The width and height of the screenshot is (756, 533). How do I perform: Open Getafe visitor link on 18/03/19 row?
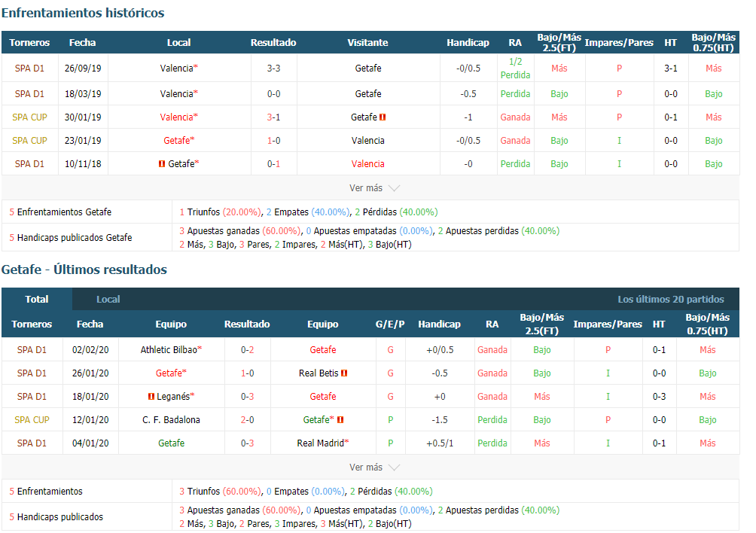[368, 93]
